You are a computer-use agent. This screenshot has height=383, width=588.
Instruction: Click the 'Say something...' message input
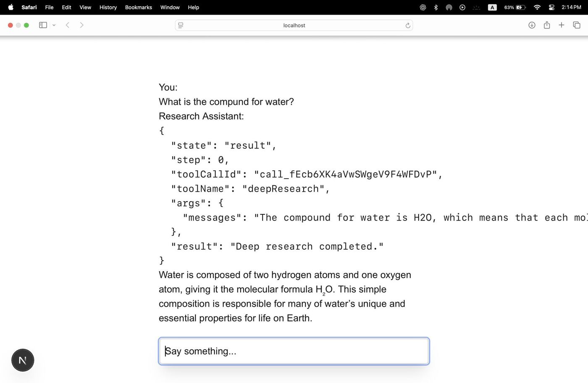[294, 351]
